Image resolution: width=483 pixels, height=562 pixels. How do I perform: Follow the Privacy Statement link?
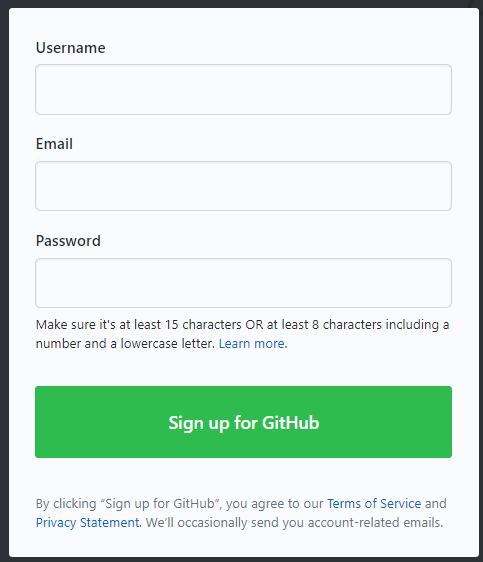point(87,523)
